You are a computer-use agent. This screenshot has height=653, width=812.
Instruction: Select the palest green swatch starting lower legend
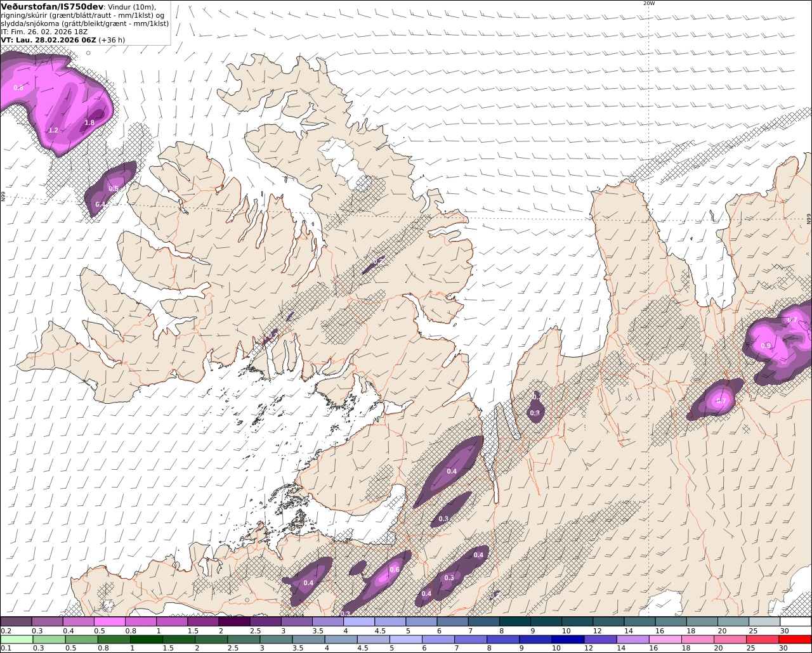(x=16, y=639)
